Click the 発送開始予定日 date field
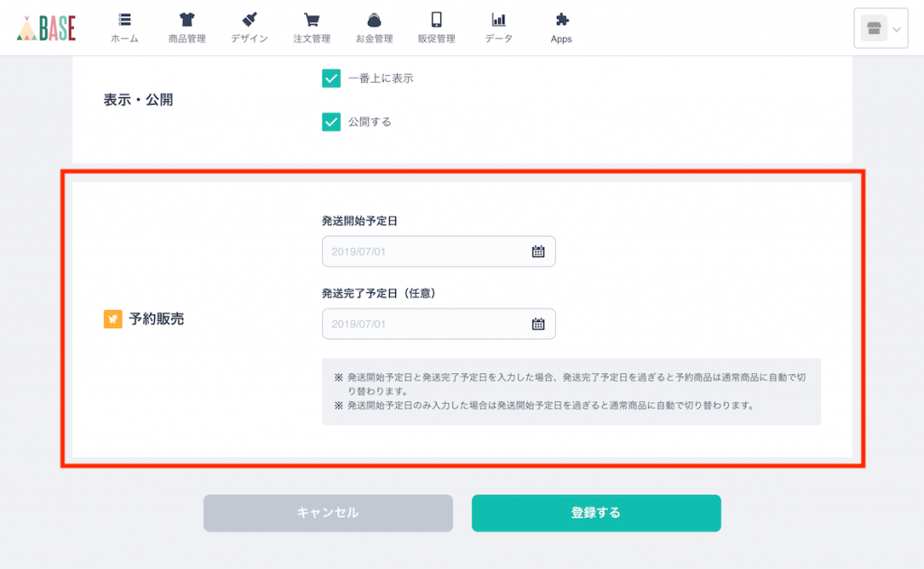 point(439,252)
